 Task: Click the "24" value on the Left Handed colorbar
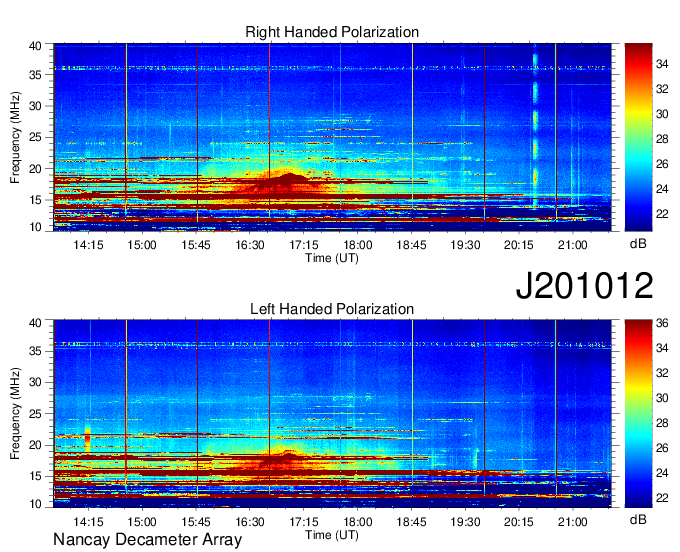pos(662,473)
